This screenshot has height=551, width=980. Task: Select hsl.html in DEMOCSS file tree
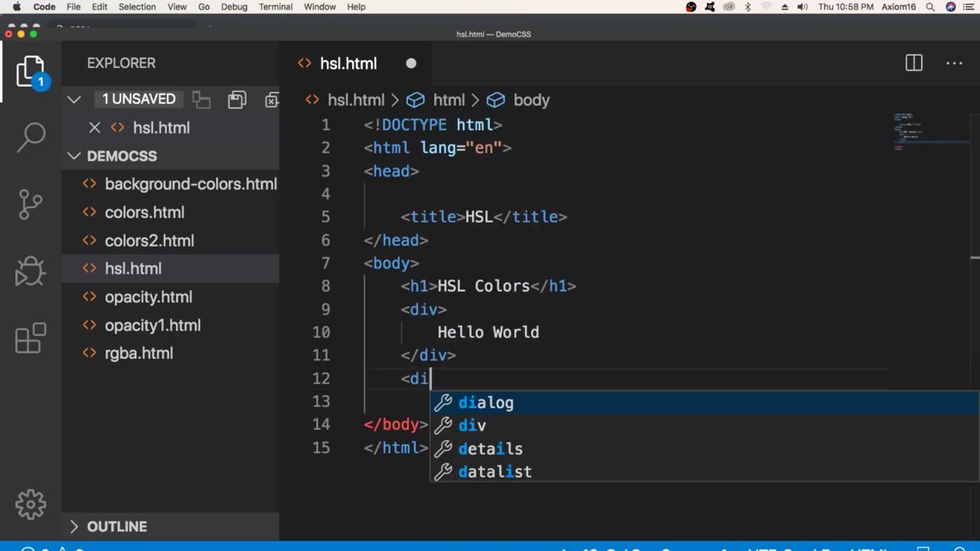click(171, 269)
